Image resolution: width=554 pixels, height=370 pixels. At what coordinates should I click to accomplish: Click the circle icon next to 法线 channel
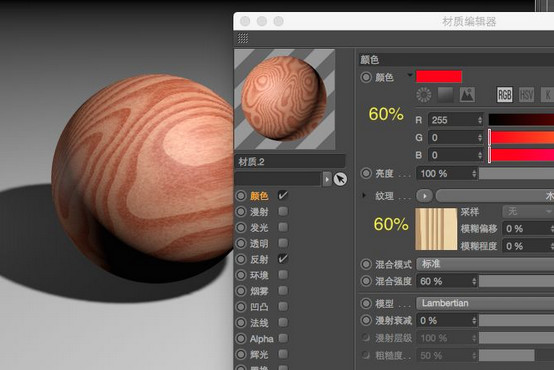(x=241, y=322)
